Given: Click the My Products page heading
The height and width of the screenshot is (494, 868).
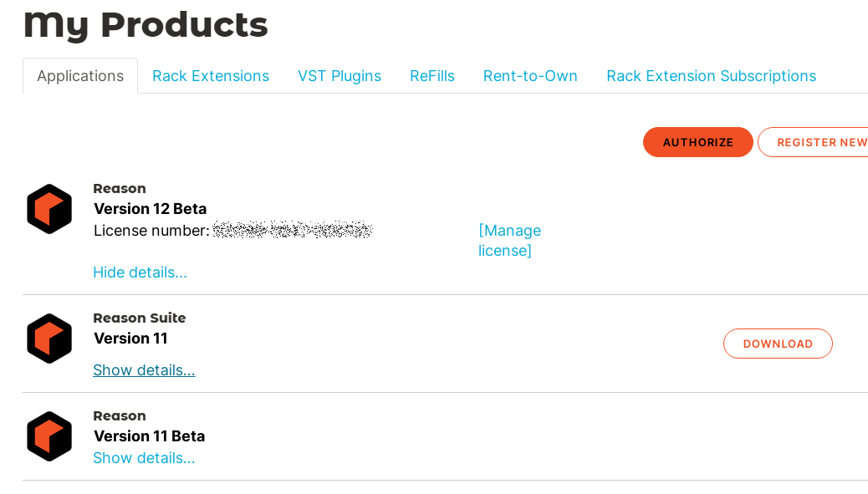Looking at the screenshot, I should point(146,25).
